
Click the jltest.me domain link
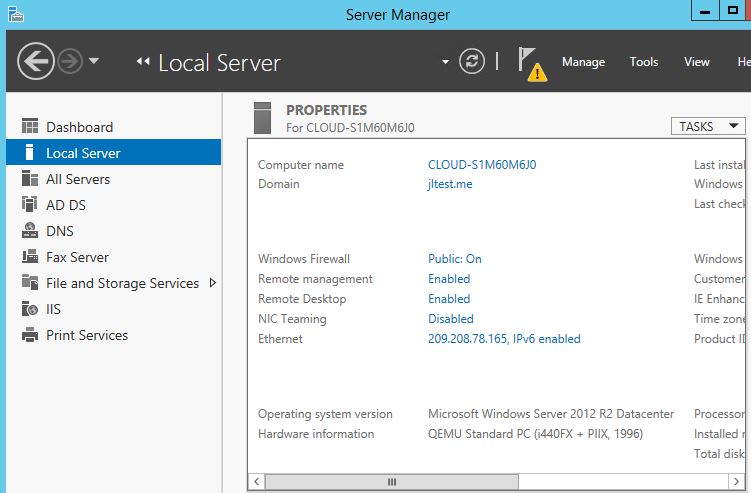(450, 184)
